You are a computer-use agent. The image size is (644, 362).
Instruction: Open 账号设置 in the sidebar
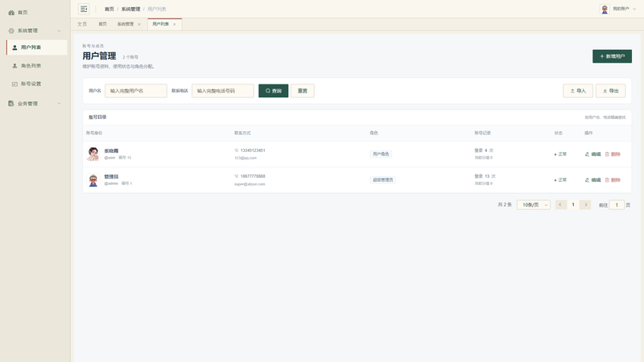tap(36, 84)
